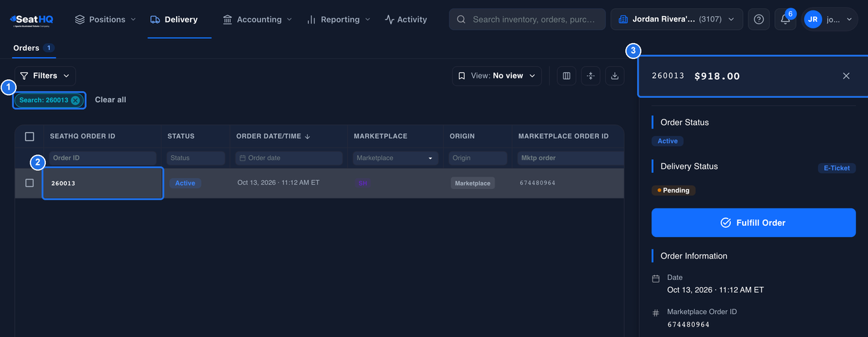Open the column layout icon
Screen dimensions: 868x337
(566, 76)
